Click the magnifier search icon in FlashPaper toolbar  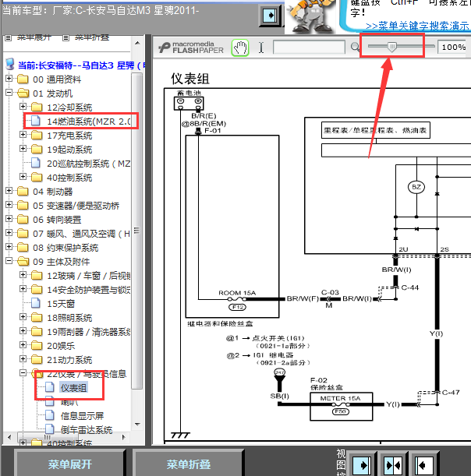[x=354, y=47]
